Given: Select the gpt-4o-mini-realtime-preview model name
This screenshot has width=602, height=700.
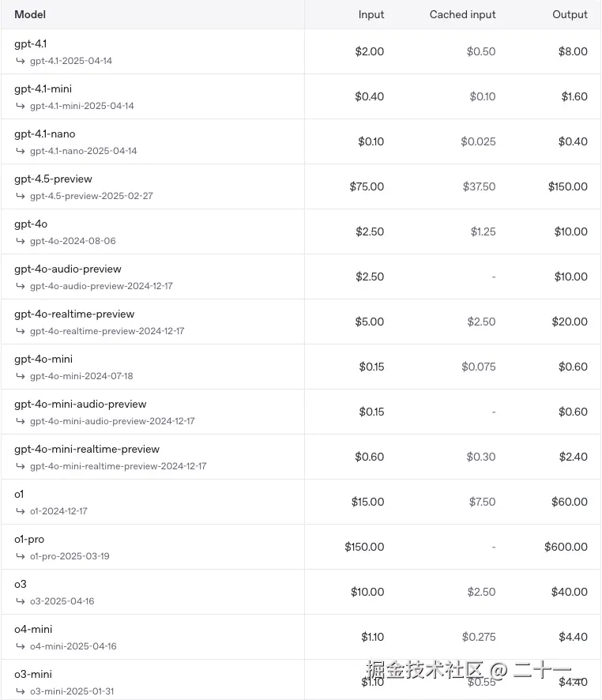Looking at the screenshot, I should pos(87,450).
